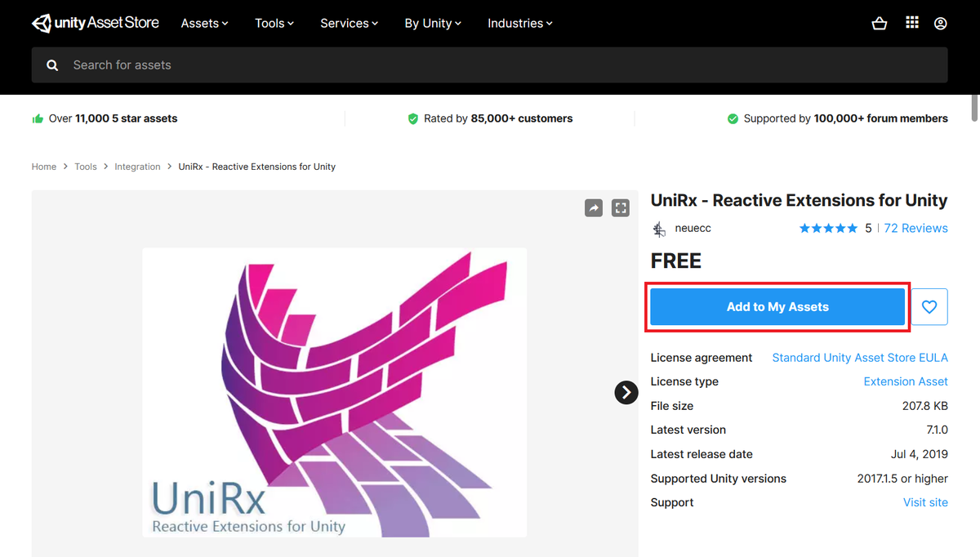Click Over 11,000 5 star assets text

(113, 118)
